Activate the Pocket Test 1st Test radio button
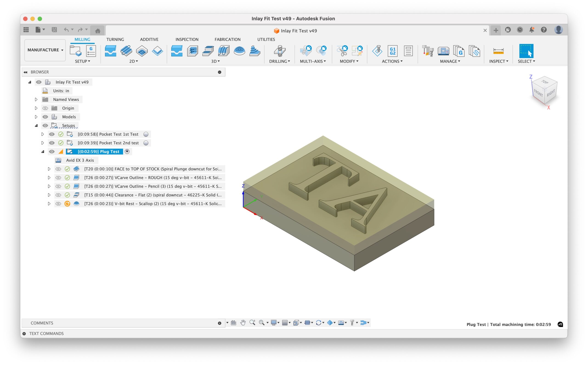The width and height of the screenshot is (588, 365). (x=146, y=134)
